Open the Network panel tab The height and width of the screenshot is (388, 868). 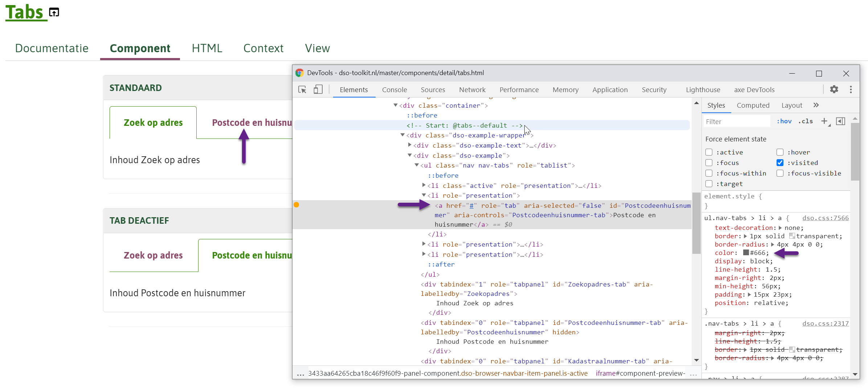472,90
